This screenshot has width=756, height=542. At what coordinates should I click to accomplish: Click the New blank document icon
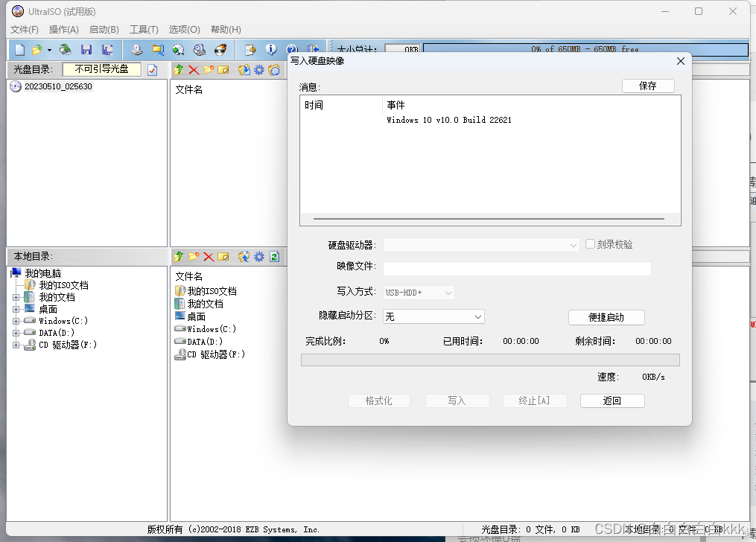20,50
